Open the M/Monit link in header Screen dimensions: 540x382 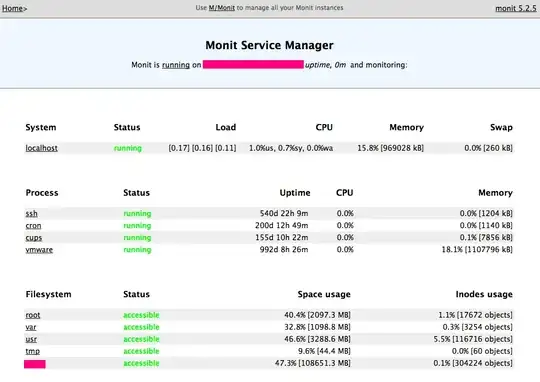(x=221, y=8)
